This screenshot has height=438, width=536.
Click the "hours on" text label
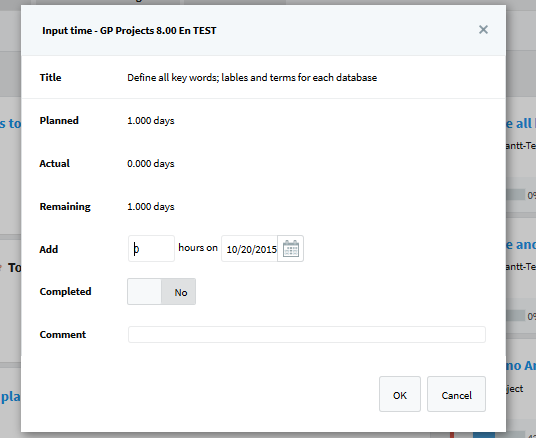[x=198, y=248]
